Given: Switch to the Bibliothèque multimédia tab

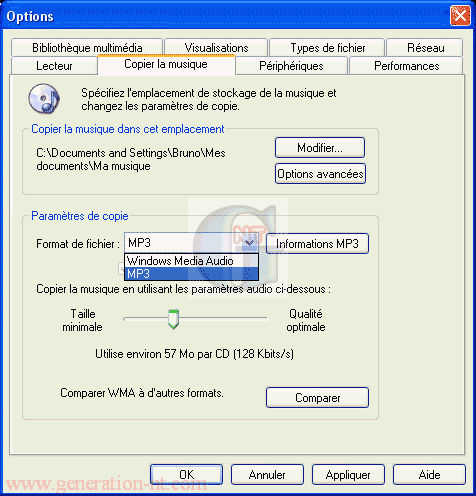Looking at the screenshot, I should tap(87, 48).
